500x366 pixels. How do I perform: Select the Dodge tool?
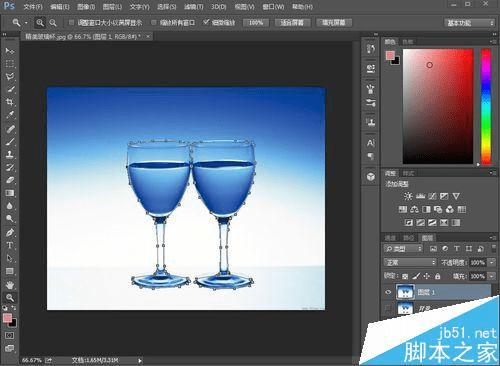coord(10,219)
